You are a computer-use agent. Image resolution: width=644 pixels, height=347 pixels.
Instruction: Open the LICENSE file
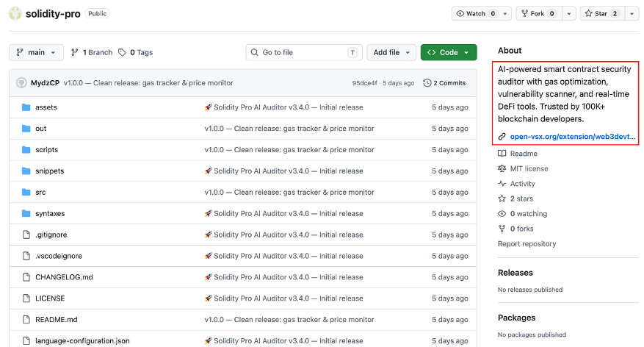click(50, 298)
